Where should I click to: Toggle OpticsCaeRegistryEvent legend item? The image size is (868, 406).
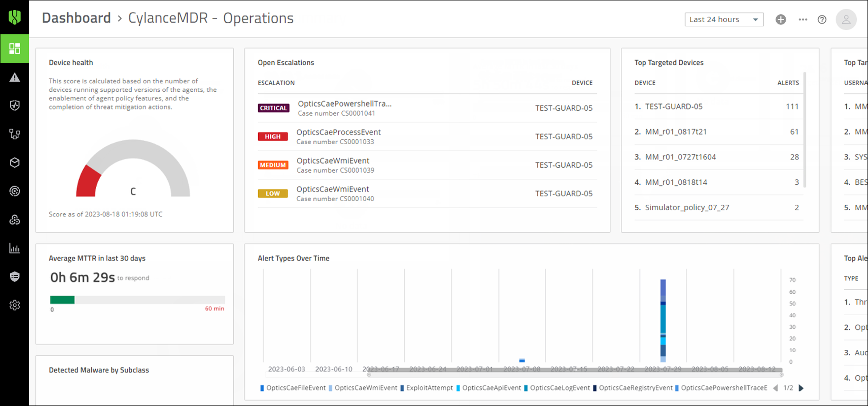(x=633, y=388)
